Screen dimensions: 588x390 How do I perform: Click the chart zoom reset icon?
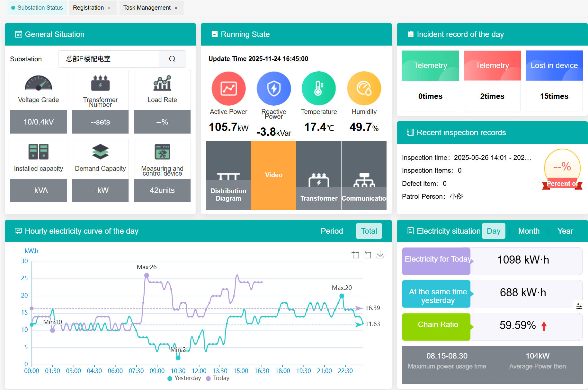click(368, 255)
